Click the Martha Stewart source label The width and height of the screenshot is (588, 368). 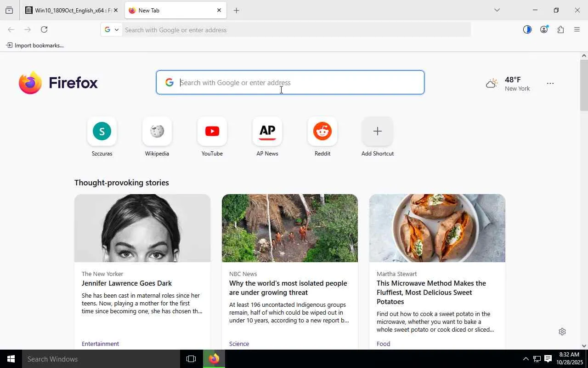click(396, 274)
